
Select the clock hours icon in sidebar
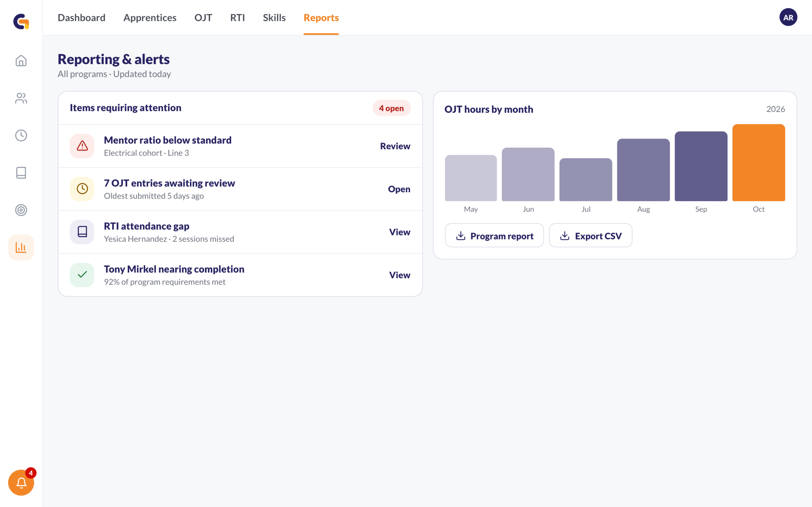tap(21, 136)
